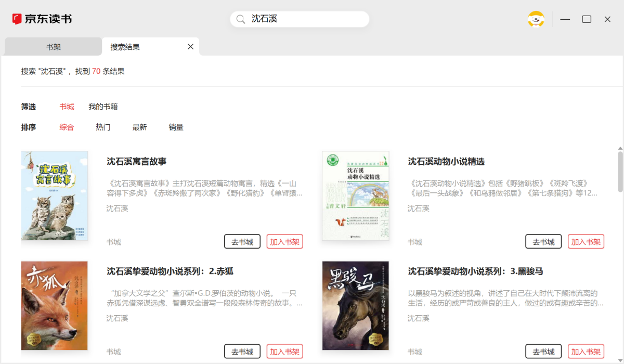Click 去书城 for 沈石溪动物小说精选
The width and height of the screenshot is (624, 364).
pyautogui.click(x=543, y=242)
